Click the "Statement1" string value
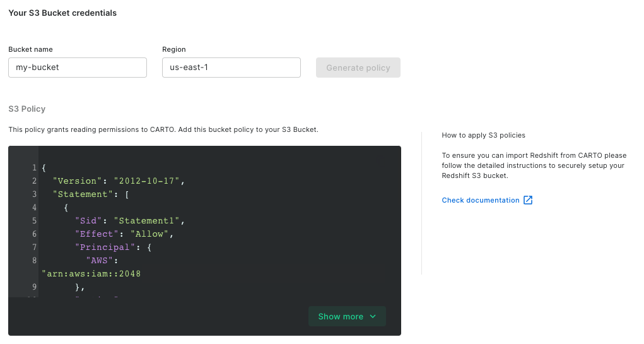Image resolution: width=644 pixels, height=344 pixels. [148, 221]
